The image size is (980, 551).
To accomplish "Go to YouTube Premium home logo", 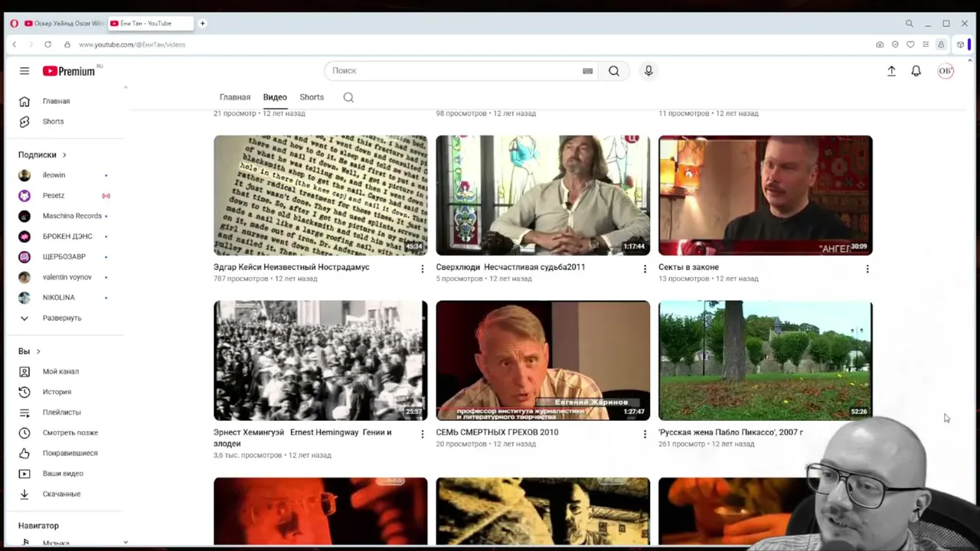I will [69, 71].
